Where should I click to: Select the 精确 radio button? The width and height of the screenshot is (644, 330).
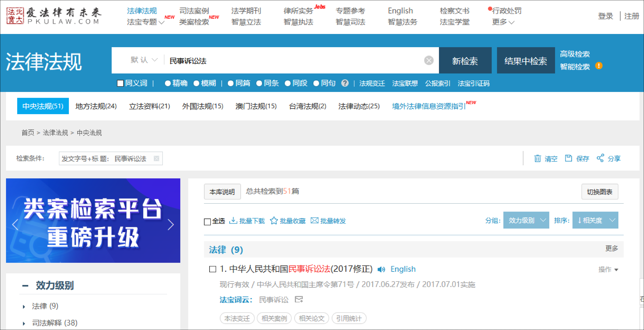click(168, 83)
